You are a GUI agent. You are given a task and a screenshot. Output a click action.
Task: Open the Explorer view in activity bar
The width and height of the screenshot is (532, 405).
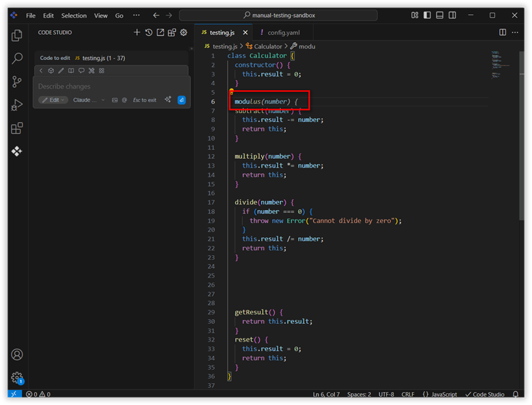tap(17, 35)
